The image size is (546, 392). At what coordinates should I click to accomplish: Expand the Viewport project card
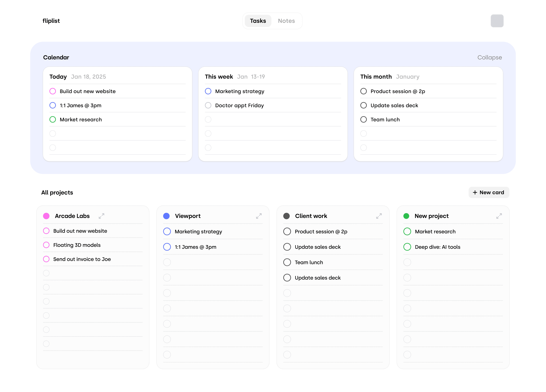(259, 216)
